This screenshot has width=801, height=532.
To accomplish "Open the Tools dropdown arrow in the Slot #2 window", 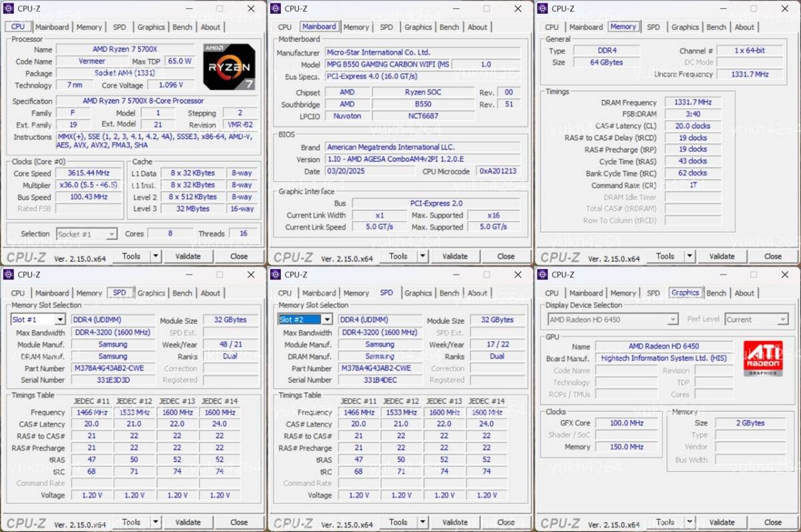I will pyautogui.click(x=423, y=522).
